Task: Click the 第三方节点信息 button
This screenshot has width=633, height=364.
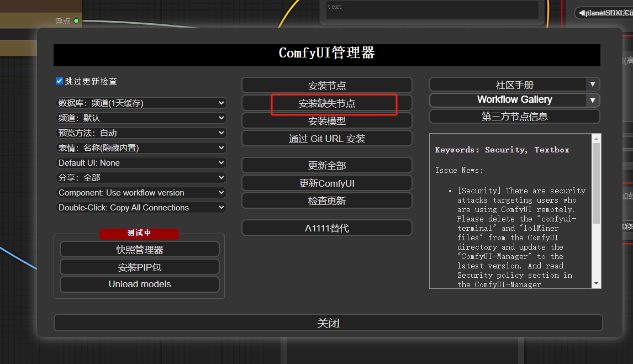Action: tap(515, 117)
